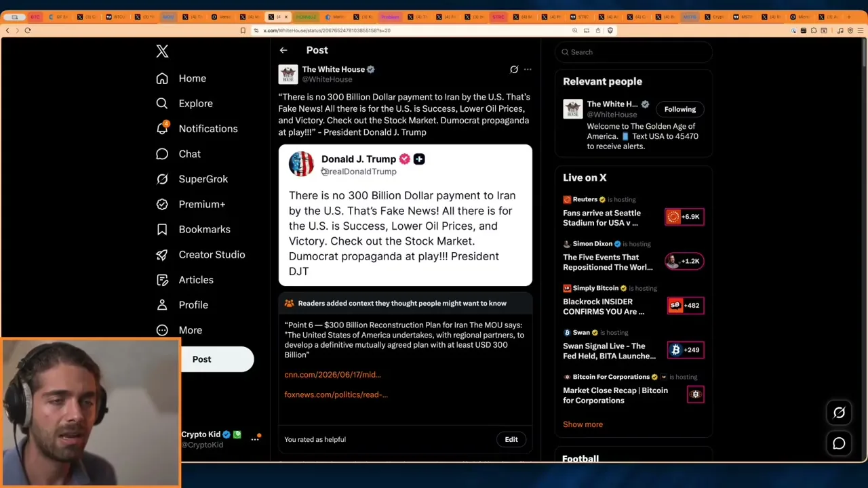Click the +1.2K listeners badge for Simon Dixon
This screenshot has width=868, height=488.
coord(684,261)
